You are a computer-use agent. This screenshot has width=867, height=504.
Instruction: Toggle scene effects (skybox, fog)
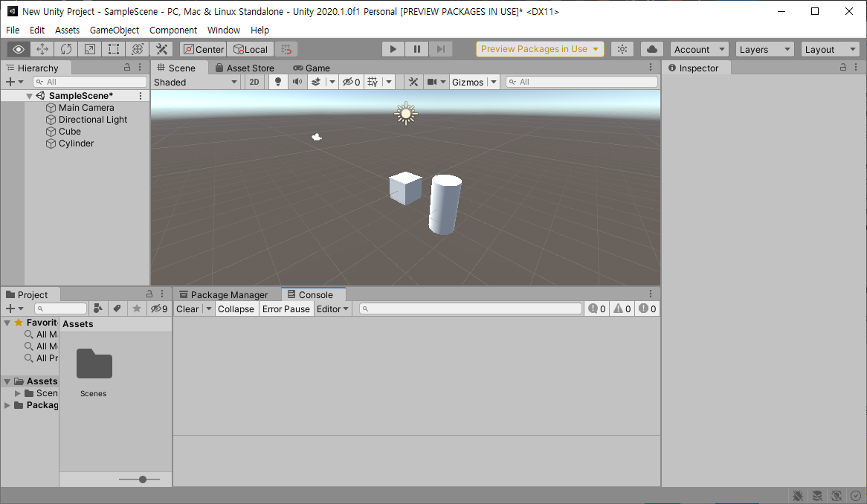[316, 82]
